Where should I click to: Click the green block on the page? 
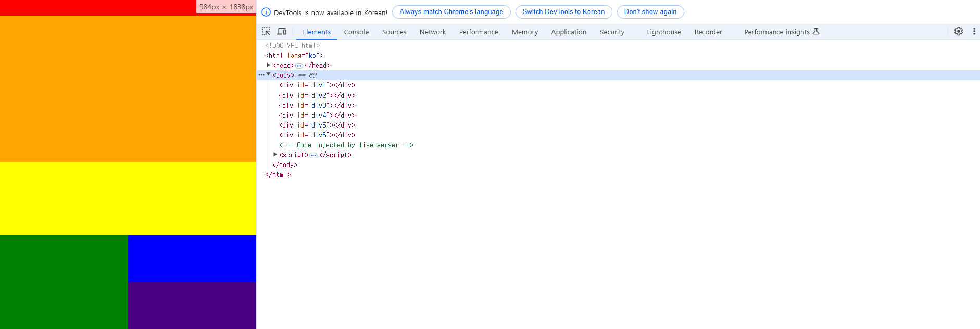pyautogui.click(x=64, y=282)
